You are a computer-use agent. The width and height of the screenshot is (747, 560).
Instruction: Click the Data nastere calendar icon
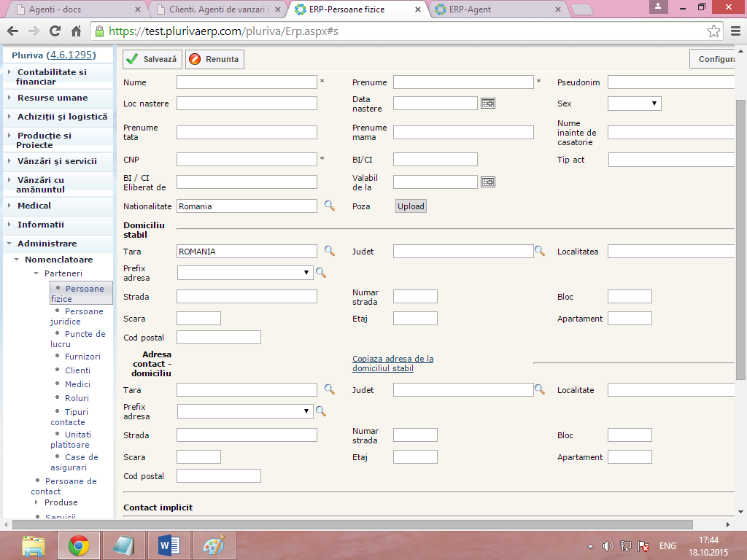(x=487, y=104)
